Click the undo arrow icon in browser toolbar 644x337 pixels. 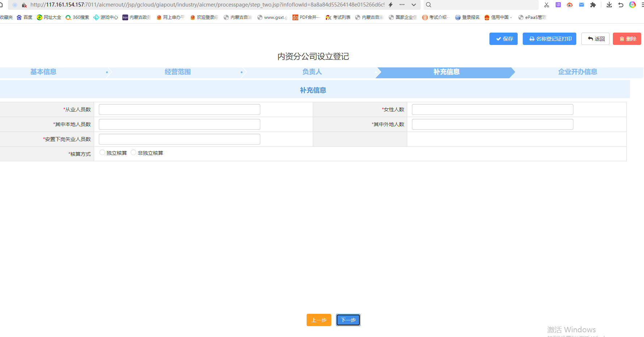click(621, 5)
